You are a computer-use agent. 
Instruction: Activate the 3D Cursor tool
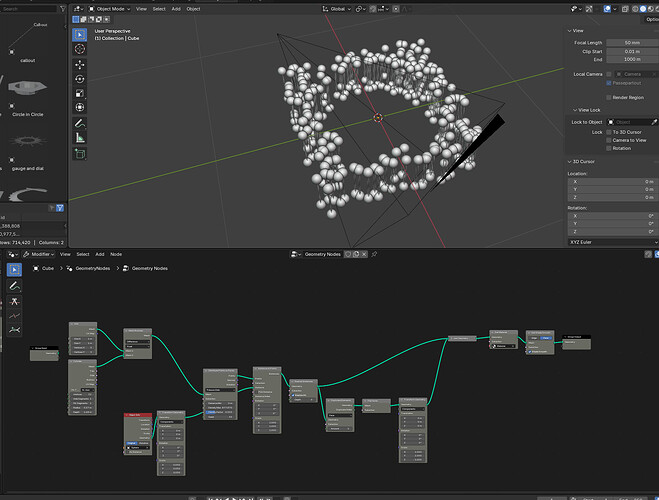tap(79, 49)
